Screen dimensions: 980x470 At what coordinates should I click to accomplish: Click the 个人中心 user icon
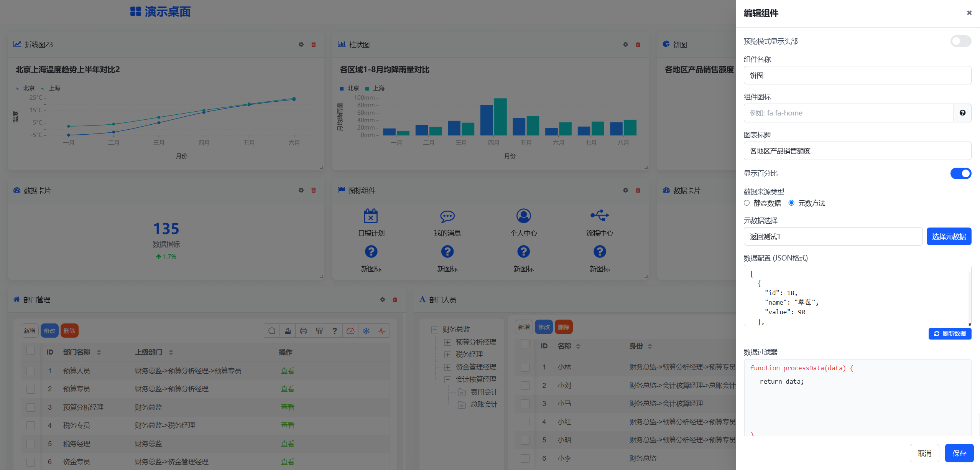(x=523, y=216)
